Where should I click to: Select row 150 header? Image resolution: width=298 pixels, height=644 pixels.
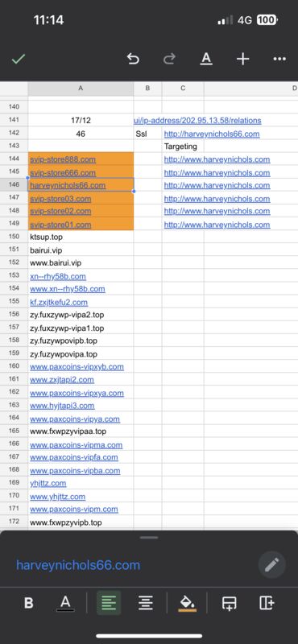click(14, 237)
